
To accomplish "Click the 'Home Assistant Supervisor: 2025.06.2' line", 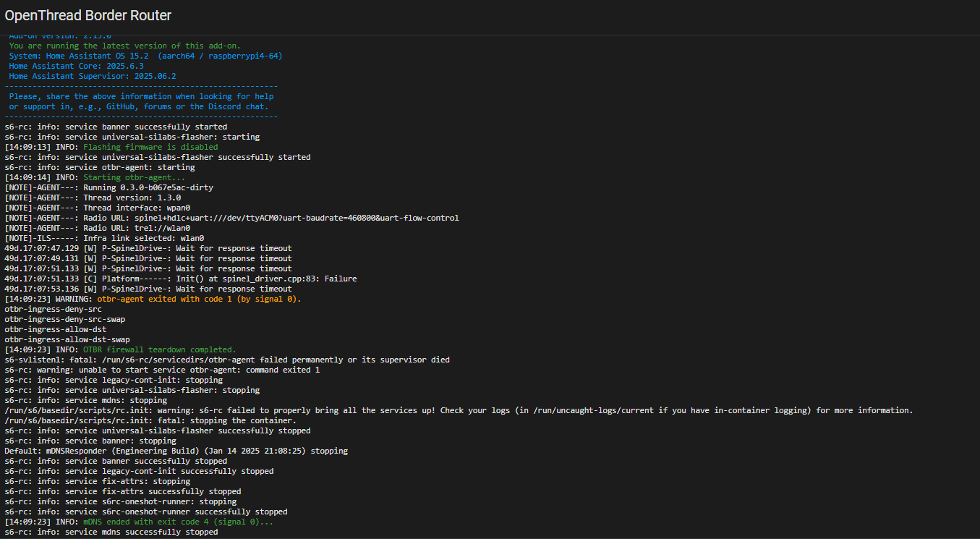I will coord(92,76).
